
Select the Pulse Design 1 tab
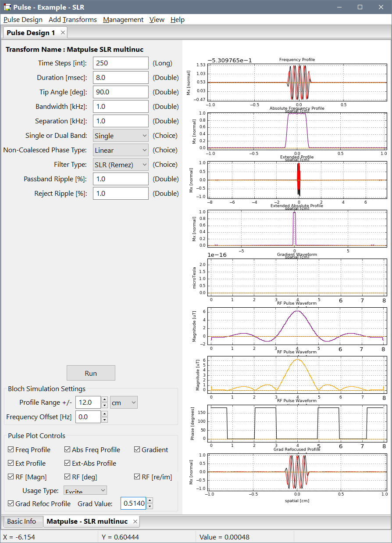tap(31, 32)
